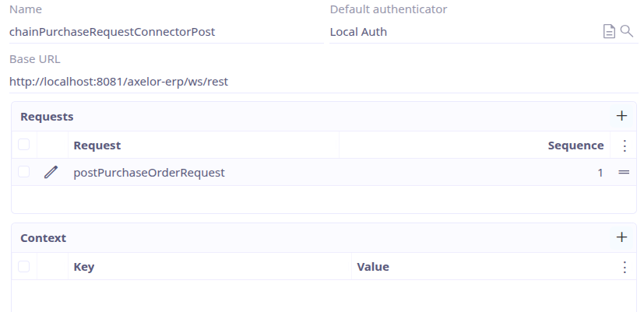
Task: Sort Context grid by Value column
Action: pyautogui.click(x=373, y=267)
